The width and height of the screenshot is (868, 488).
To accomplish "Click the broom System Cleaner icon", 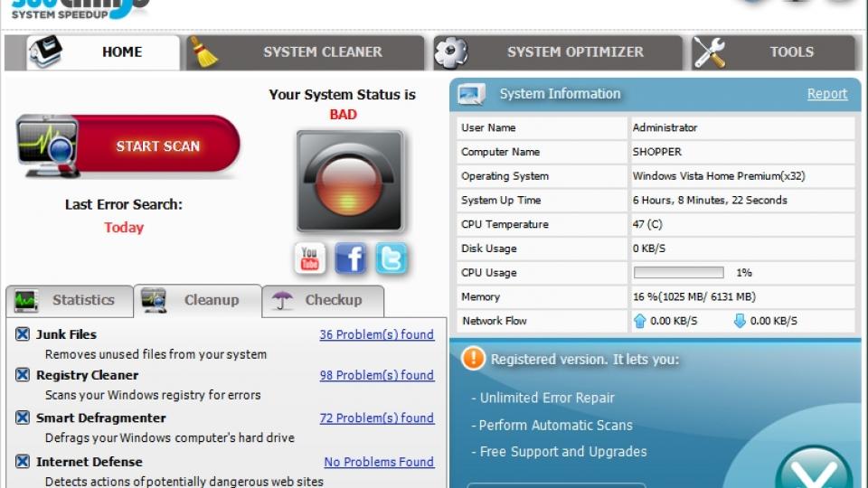I will (203, 52).
